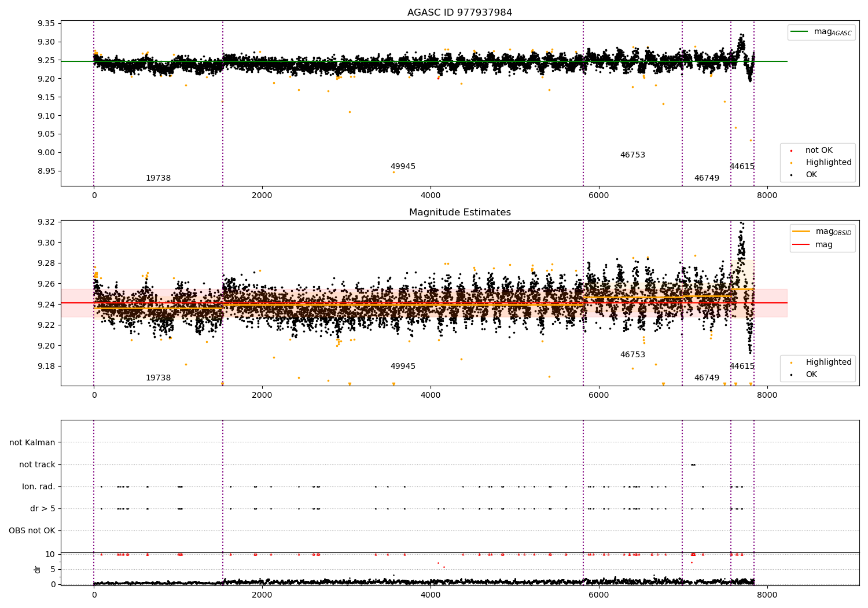Click obsid label 46749 in AGASC ID plot
Image resolution: width=868 pixels, height=608 pixels.
tap(707, 178)
